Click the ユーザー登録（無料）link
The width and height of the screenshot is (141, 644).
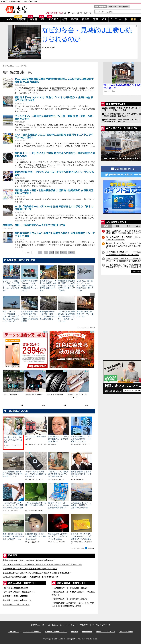click(73, 13)
